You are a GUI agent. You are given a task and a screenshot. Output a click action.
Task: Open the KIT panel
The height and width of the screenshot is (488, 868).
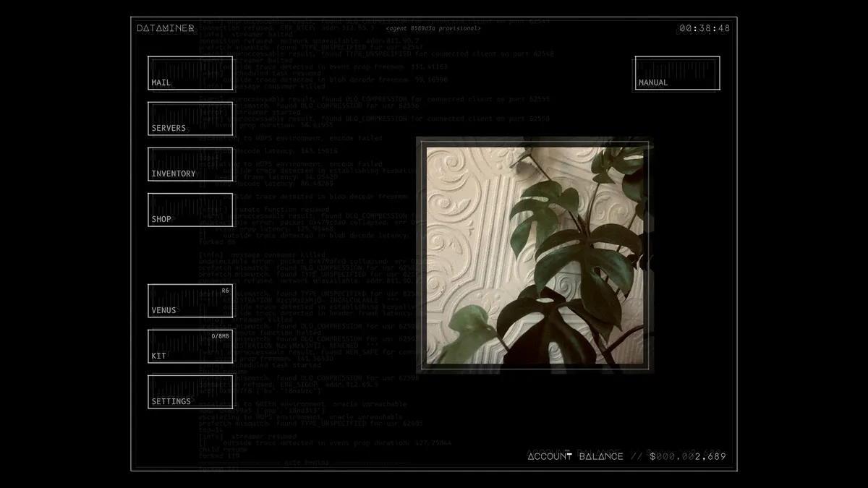[x=190, y=346]
